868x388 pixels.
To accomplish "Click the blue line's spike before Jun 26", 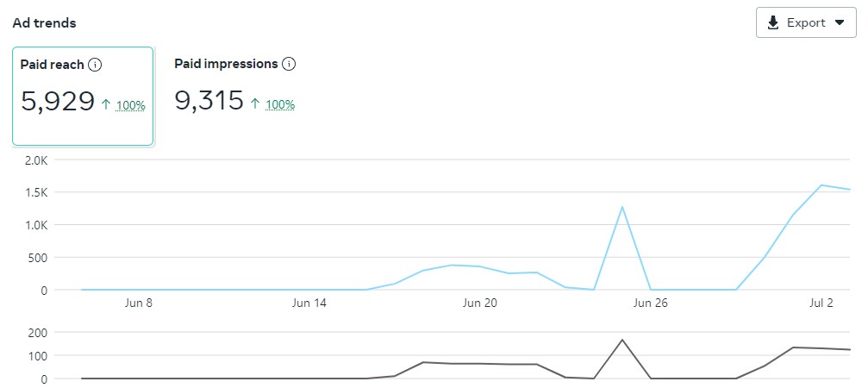I will 621,207.
